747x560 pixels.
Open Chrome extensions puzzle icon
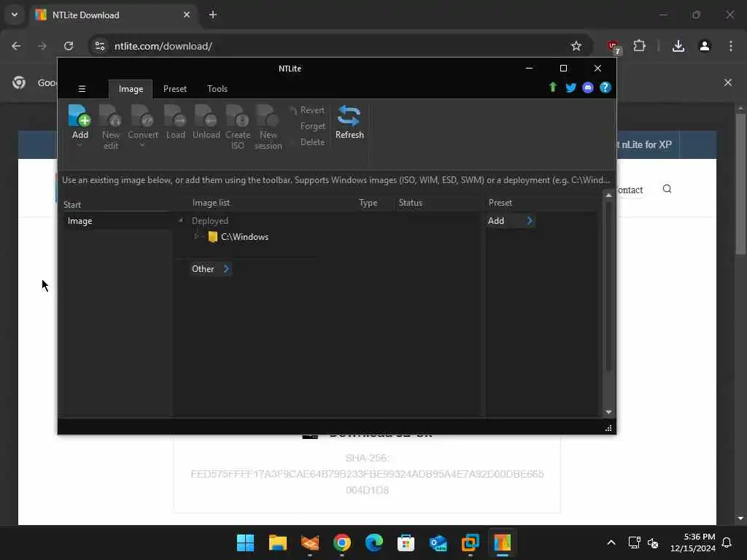(639, 46)
